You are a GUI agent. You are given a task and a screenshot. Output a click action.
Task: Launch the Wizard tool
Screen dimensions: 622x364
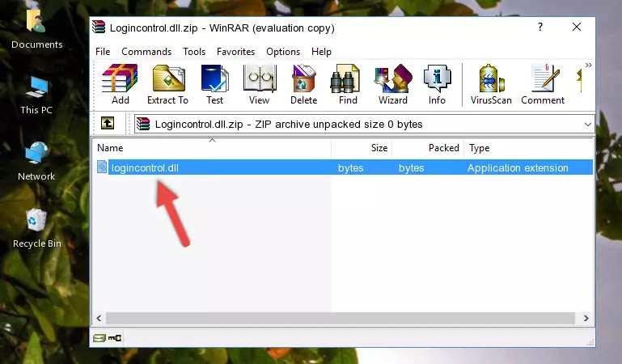tap(392, 85)
